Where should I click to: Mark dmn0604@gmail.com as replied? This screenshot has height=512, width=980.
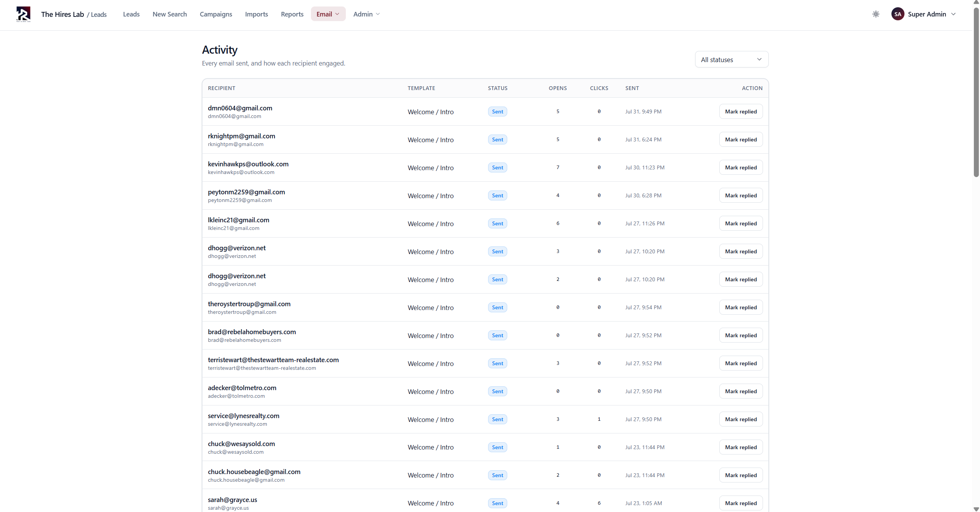(x=741, y=112)
